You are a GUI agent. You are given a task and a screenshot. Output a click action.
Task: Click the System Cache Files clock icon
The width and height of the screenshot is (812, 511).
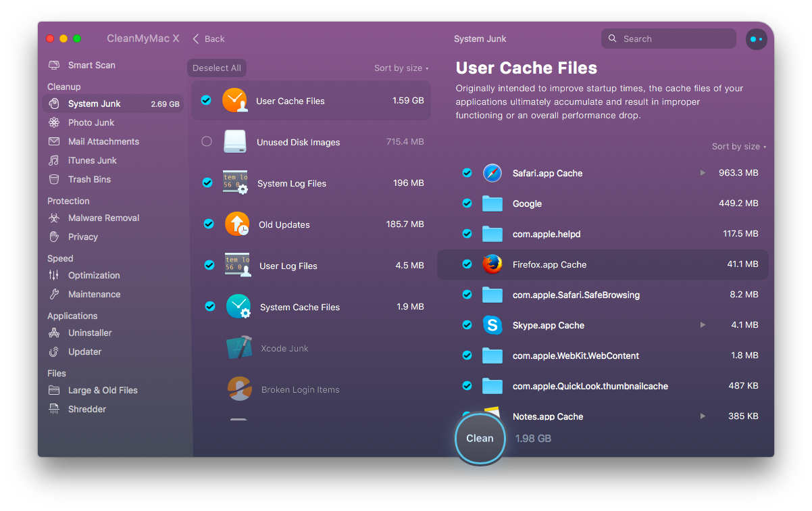click(238, 307)
